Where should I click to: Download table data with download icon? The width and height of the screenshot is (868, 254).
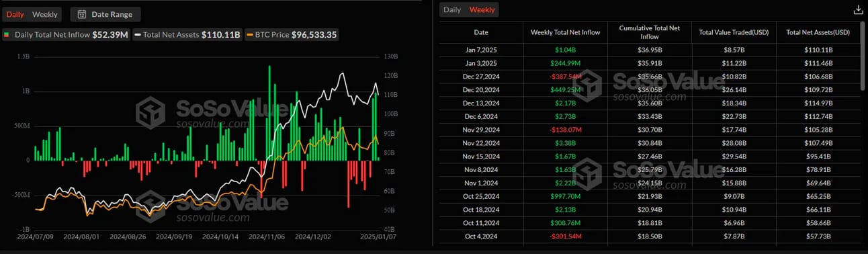pyautogui.click(x=858, y=10)
